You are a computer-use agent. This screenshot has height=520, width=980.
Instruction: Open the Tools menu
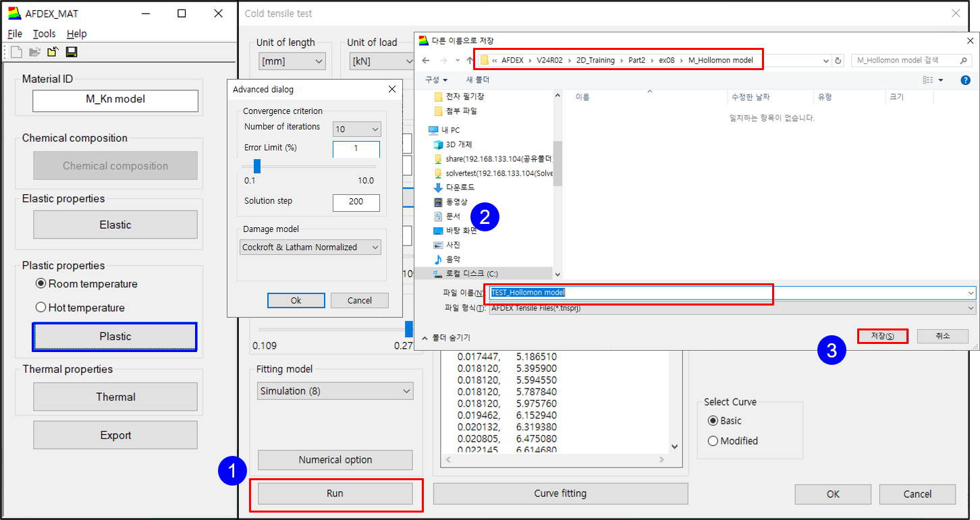pyautogui.click(x=45, y=34)
